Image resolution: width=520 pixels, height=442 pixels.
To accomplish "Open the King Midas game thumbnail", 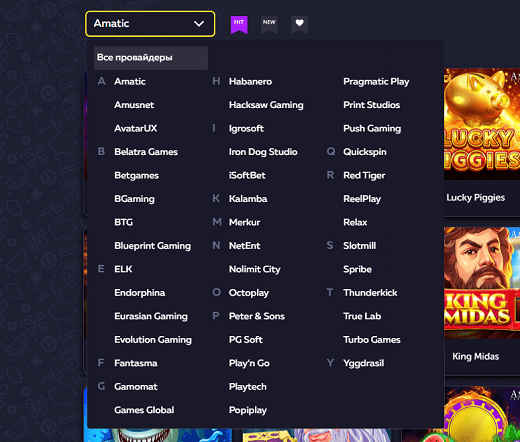I will click(482, 283).
